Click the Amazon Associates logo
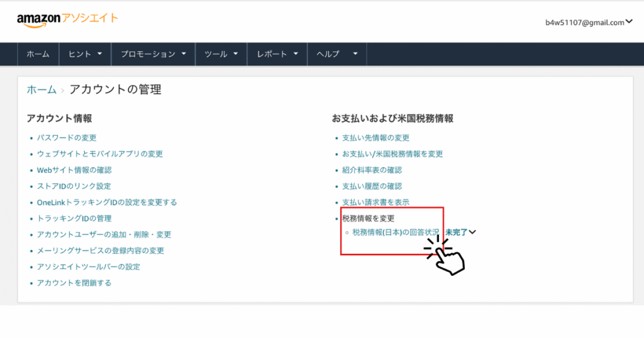Viewport: 644px width, 338px height. tap(67, 19)
